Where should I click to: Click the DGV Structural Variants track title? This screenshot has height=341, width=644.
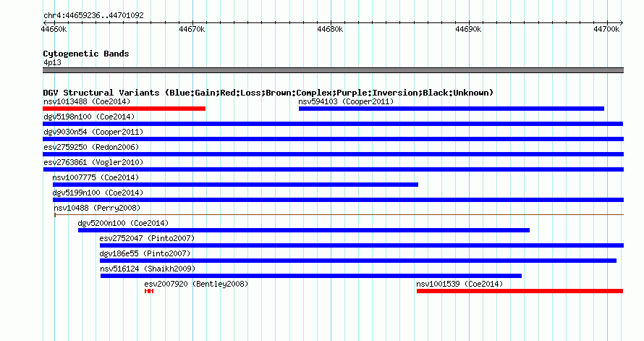[268, 93]
